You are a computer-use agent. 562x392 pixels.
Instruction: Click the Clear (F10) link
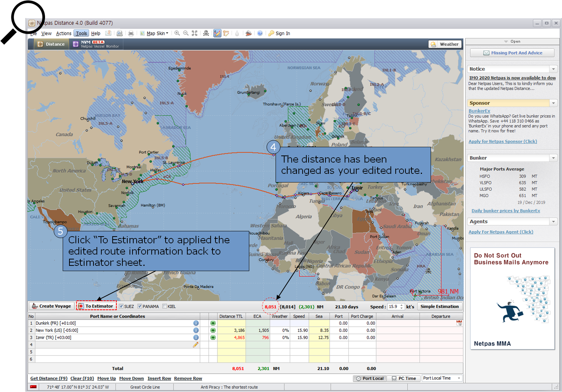click(82, 378)
